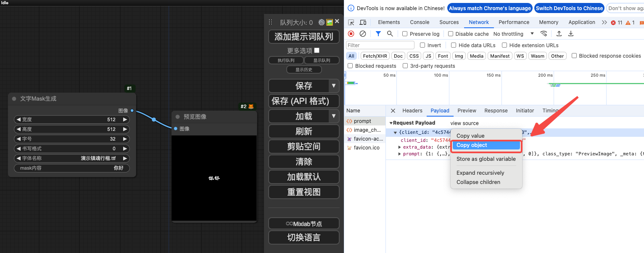Tick the Invert filter checkbox
The width and height of the screenshot is (644, 253).
point(422,45)
